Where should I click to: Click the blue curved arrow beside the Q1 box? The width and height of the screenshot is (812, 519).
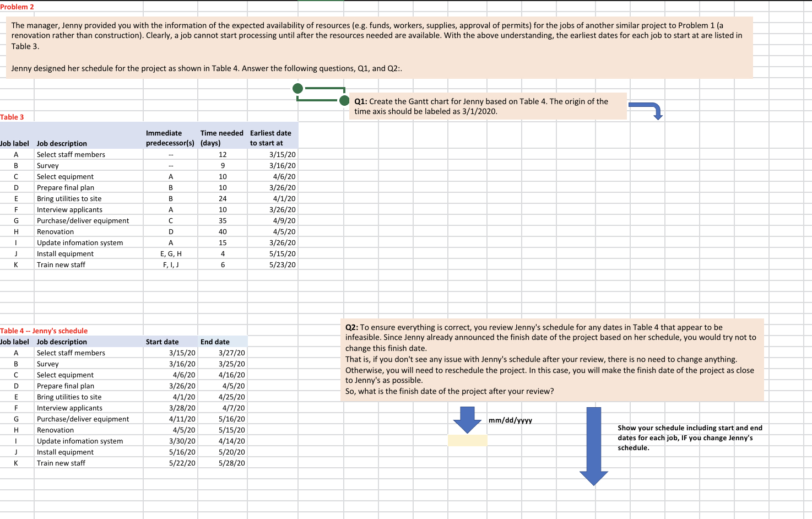pos(648,108)
